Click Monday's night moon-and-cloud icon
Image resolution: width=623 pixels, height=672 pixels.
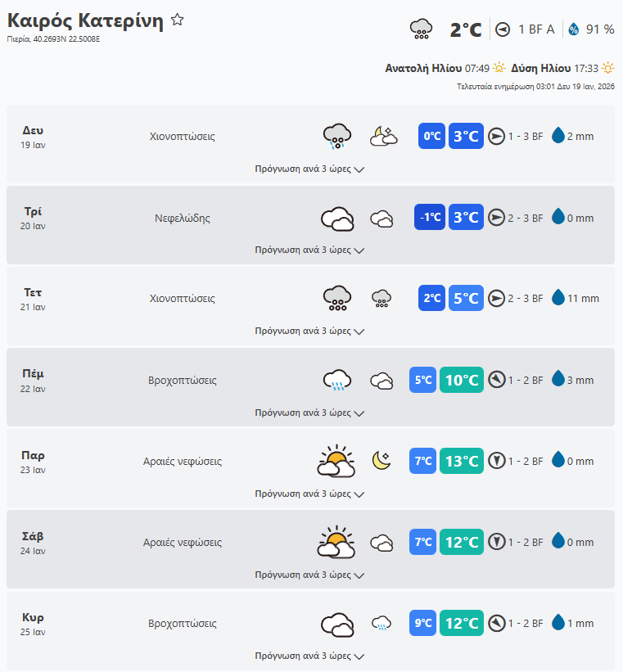click(x=382, y=136)
